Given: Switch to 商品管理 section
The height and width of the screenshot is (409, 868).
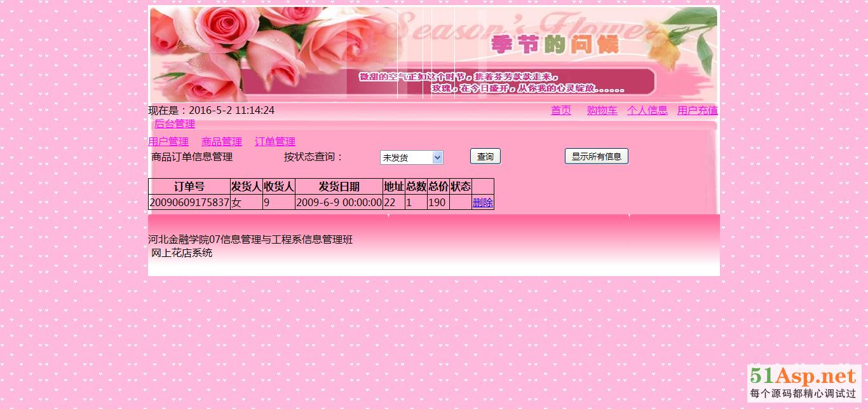Looking at the screenshot, I should click(222, 142).
